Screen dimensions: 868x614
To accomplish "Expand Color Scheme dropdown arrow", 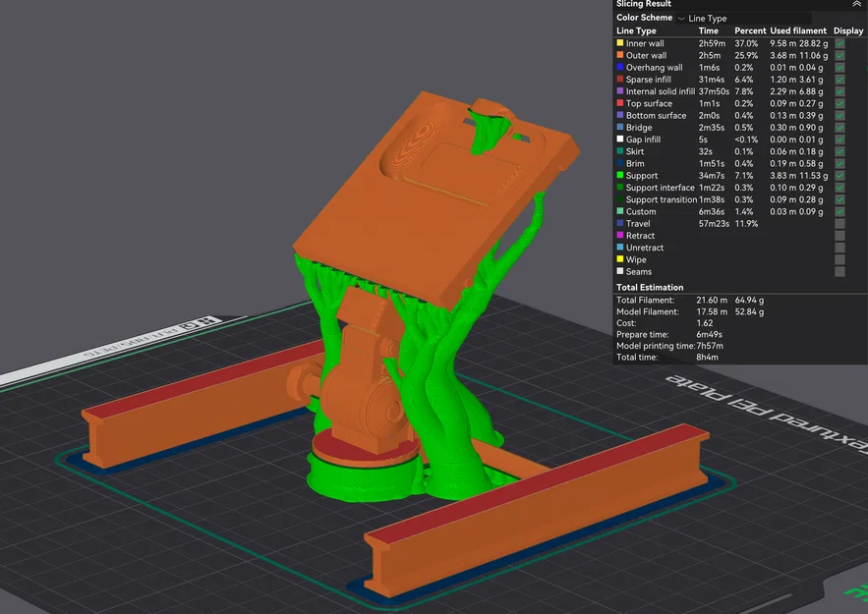I will [681, 19].
